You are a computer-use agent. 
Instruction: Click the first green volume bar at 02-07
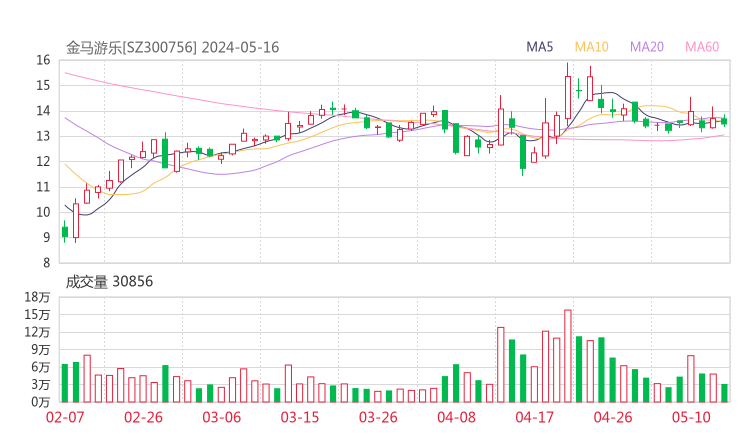coord(65,383)
